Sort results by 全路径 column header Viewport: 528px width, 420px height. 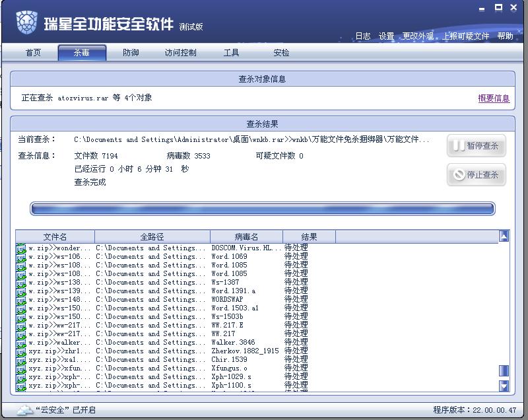(x=152, y=237)
